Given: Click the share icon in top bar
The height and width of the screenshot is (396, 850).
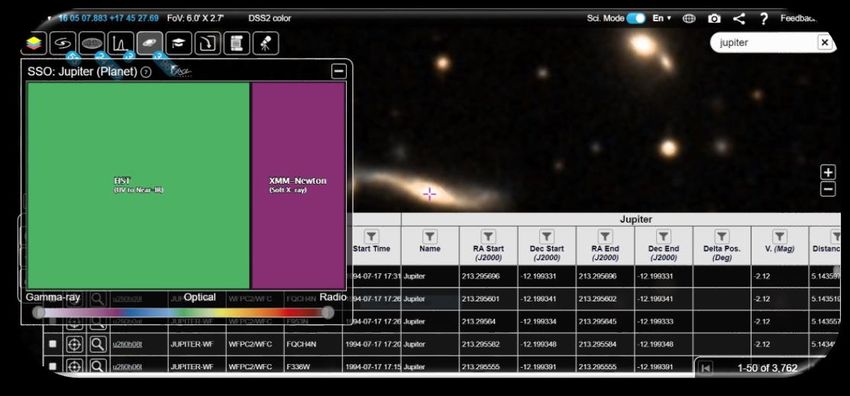Looking at the screenshot, I should point(738,18).
